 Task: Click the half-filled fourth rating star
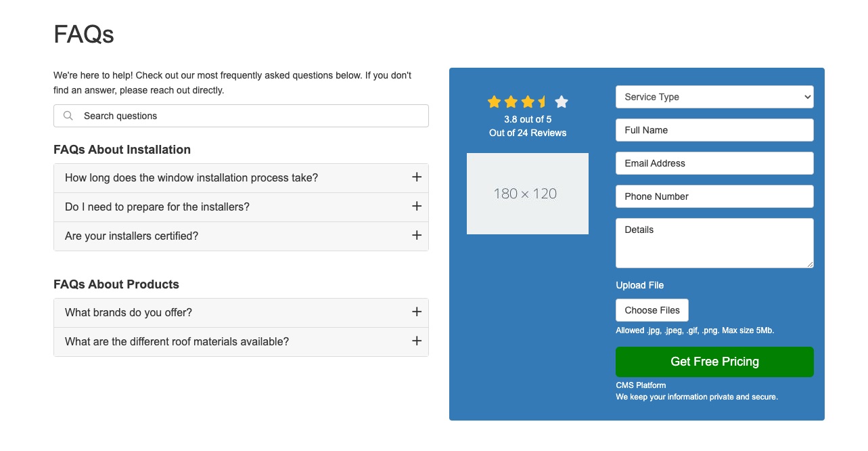(544, 102)
